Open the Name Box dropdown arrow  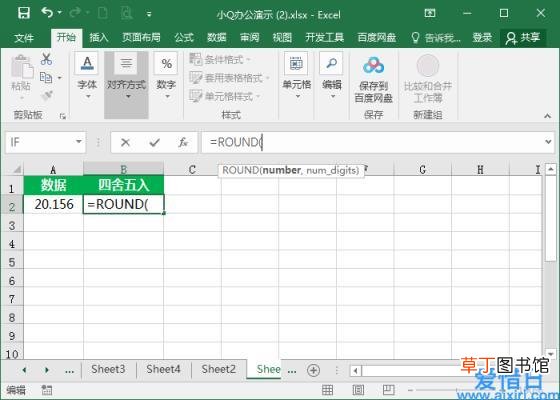pos(79,142)
